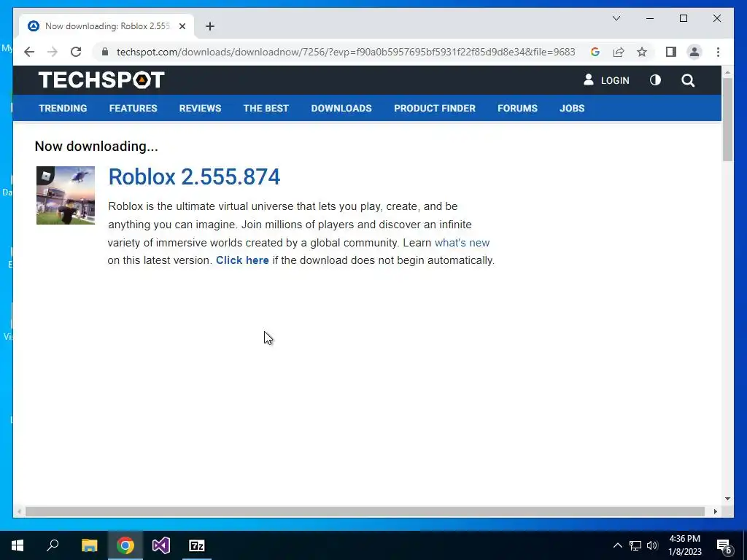
Task: Open the REVIEWS menu
Action: click(x=200, y=108)
